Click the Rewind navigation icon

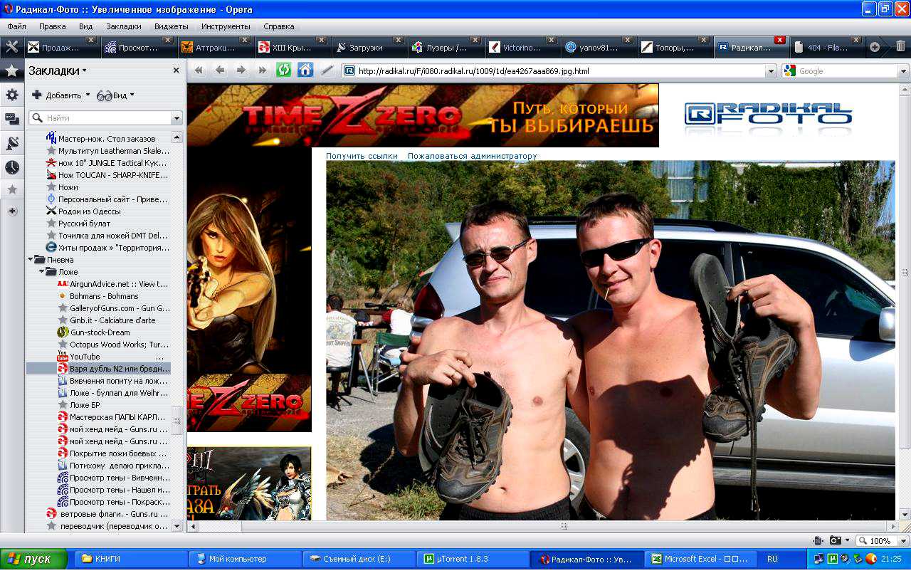(x=199, y=70)
